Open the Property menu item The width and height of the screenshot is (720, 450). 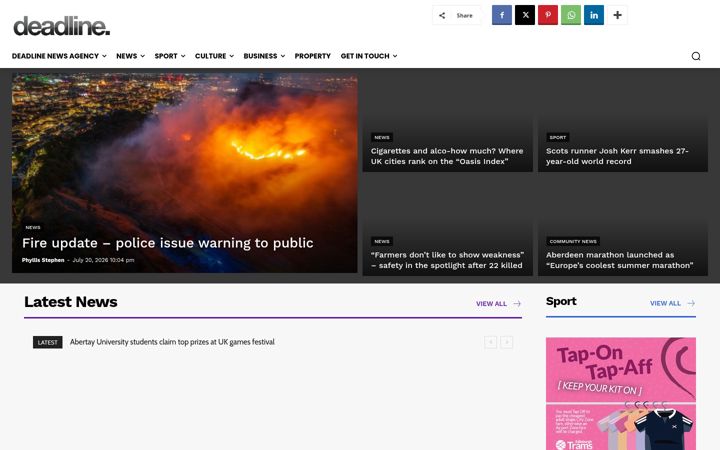[313, 56]
